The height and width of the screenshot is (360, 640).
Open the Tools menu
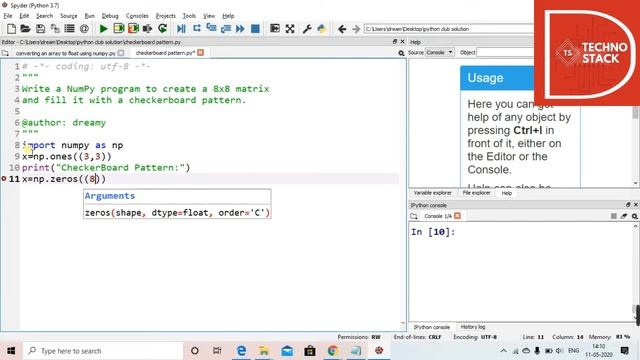(x=189, y=16)
